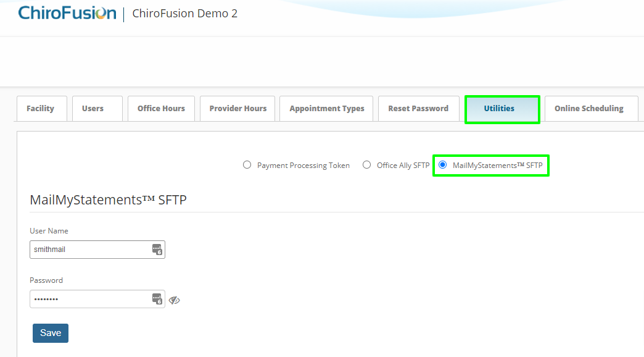Select the Utilities tab
This screenshot has height=357, width=644.
click(502, 109)
